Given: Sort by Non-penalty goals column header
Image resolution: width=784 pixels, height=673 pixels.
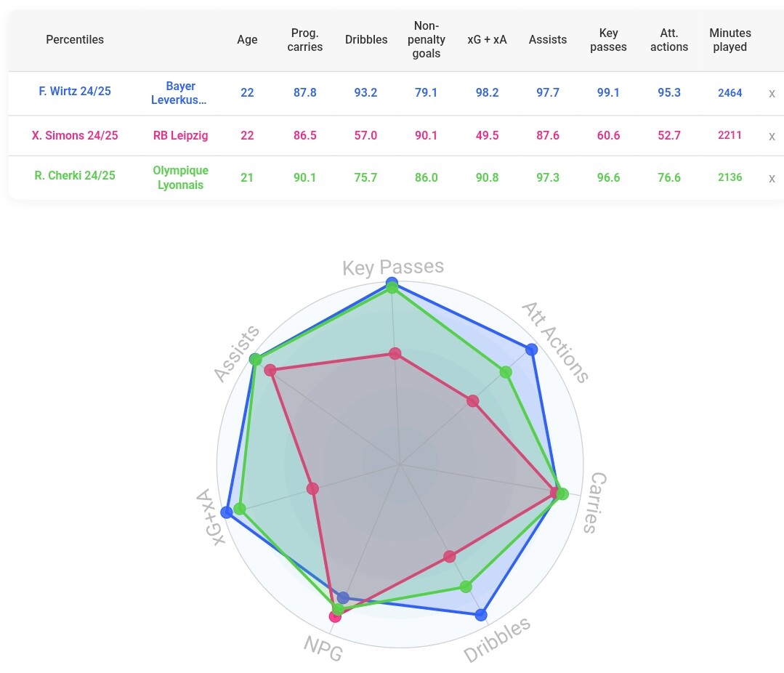Looking at the screenshot, I should [427, 40].
